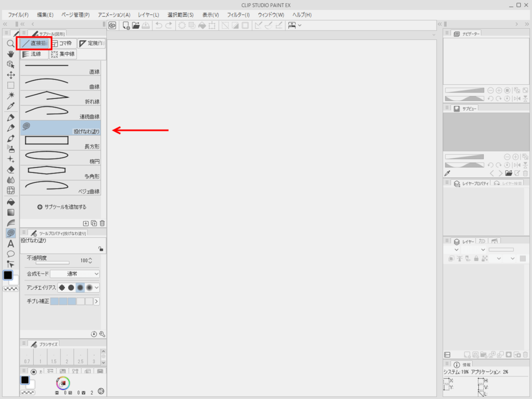This screenshot has width=532, height=399.
Task: Open a file from the toolbar
Action: pyautogui.click(x=136, y=25)
